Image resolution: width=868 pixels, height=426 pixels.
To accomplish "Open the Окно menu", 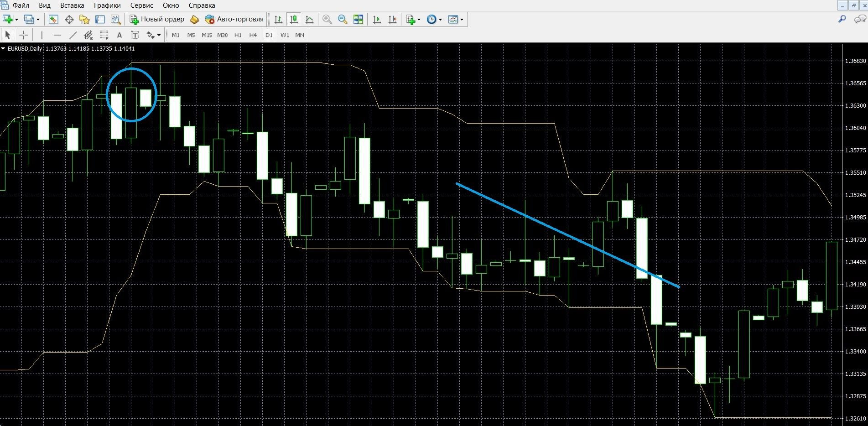I will 171,5.
